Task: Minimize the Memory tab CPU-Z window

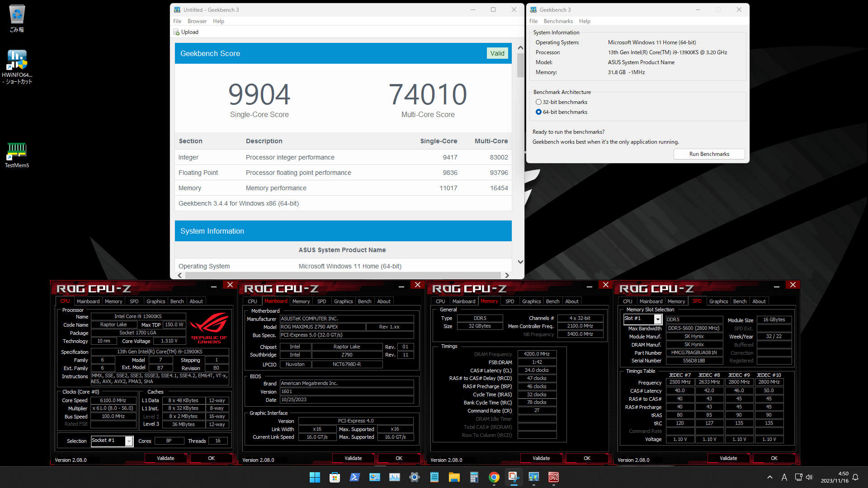Action: [x=589, y=286]
